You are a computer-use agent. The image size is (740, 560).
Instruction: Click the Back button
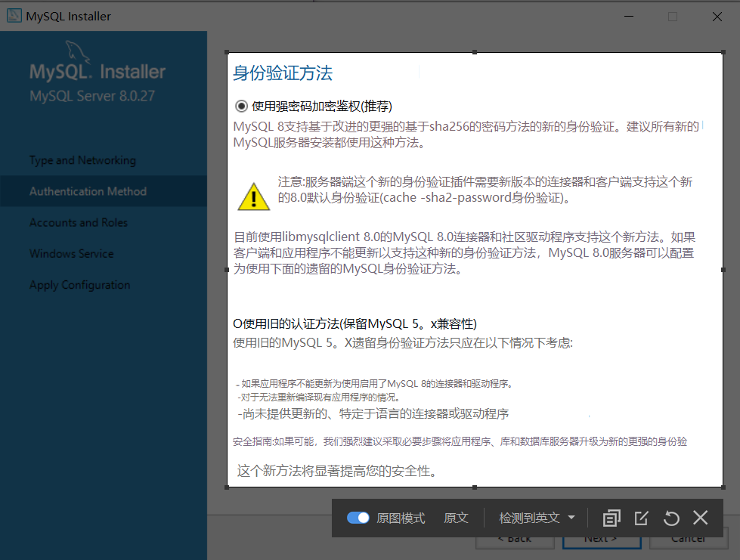click(x=515, y=538)
